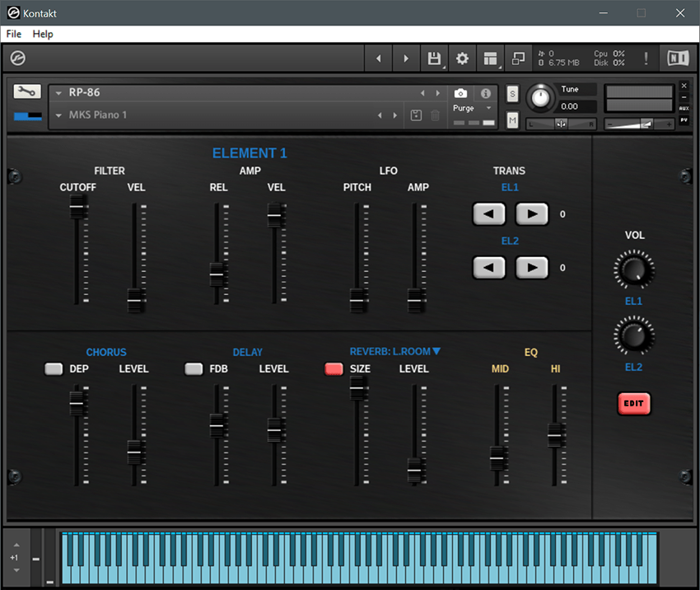Image resolution: width=700 pixels, height=590 pixels.
Task: Click the Tune knob
Action: [540, 98]
